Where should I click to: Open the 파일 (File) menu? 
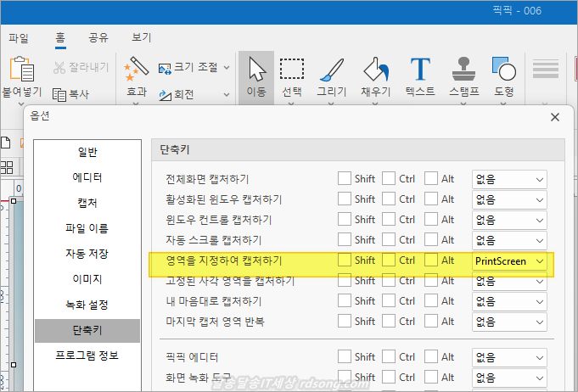click(x=19, y=37)
